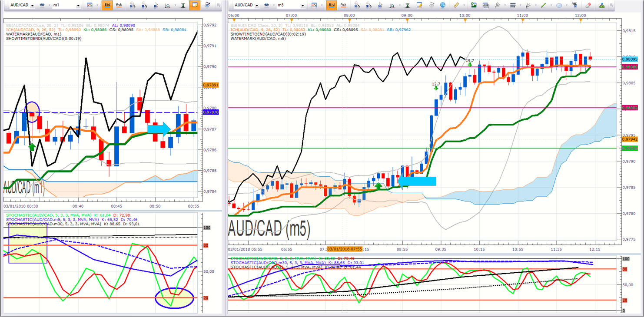This screenshot has width=644, height=317.
Task: Toggle Ask price mode on the m5 chart
Action: [x=343, y=5]
